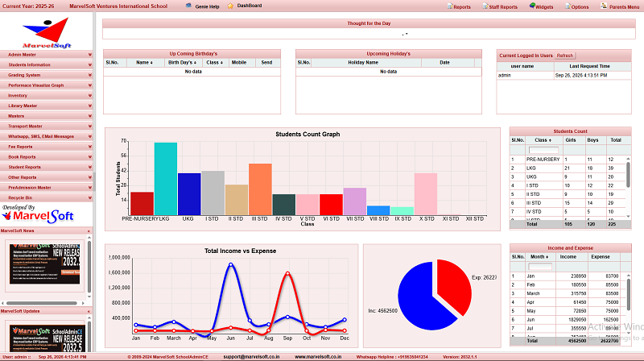Click the Students Count table scrollbar

pyautogui.click(x=628, y=175)
